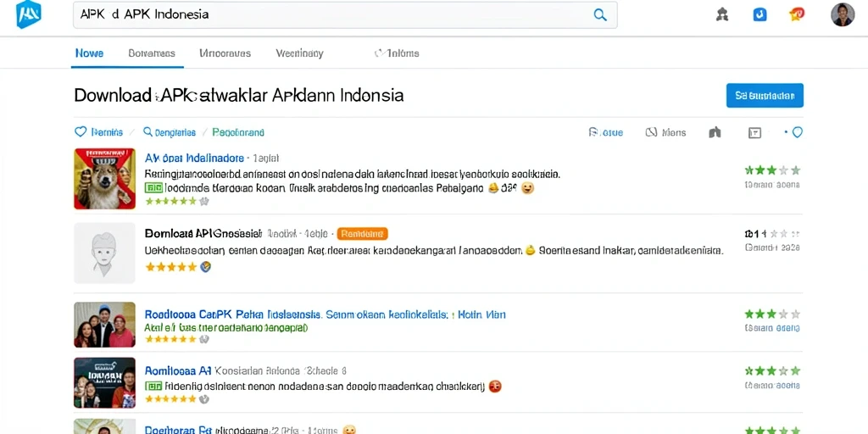Click the heart icon beside 'Nemins'
Viewport: 868px width, 434px height.
point(81,131)
